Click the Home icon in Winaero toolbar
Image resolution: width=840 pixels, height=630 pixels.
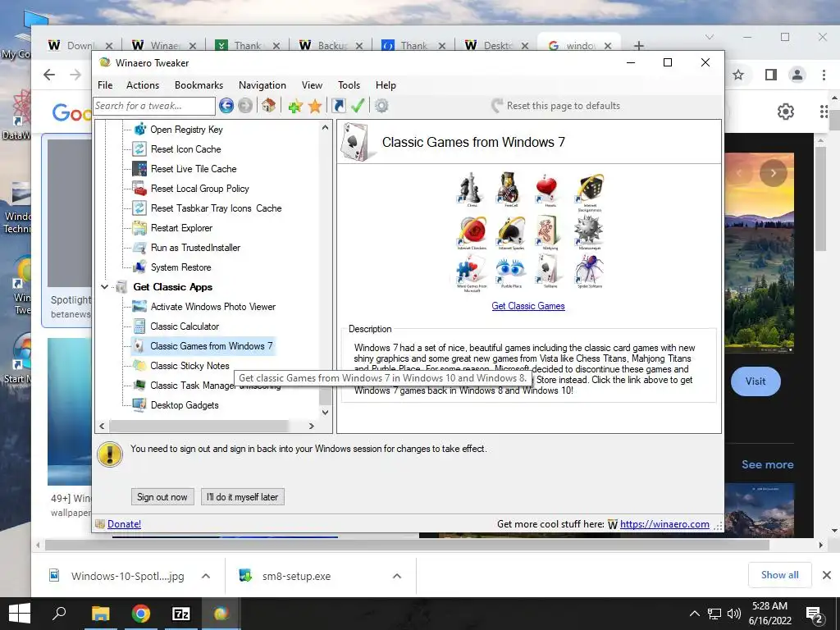pos(268,106)
